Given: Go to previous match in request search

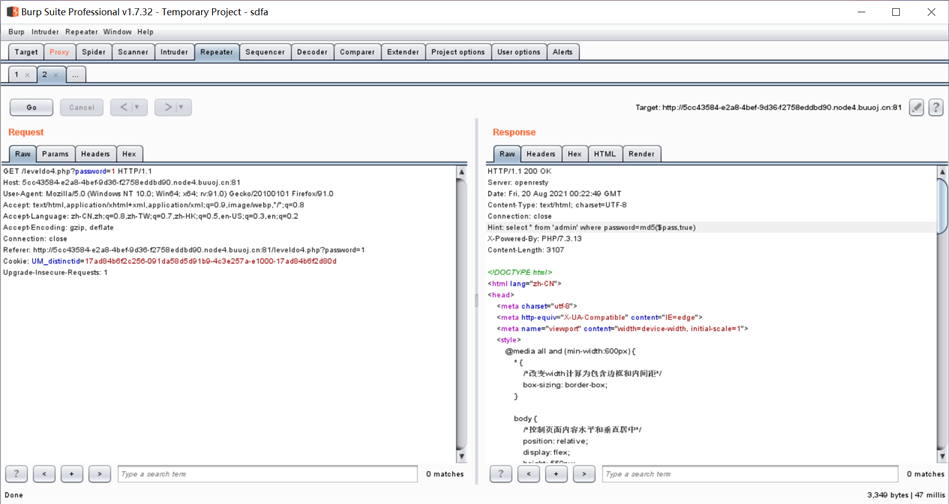Looking at the screenshot, I should pyautogui.click(x=44, y=474).
